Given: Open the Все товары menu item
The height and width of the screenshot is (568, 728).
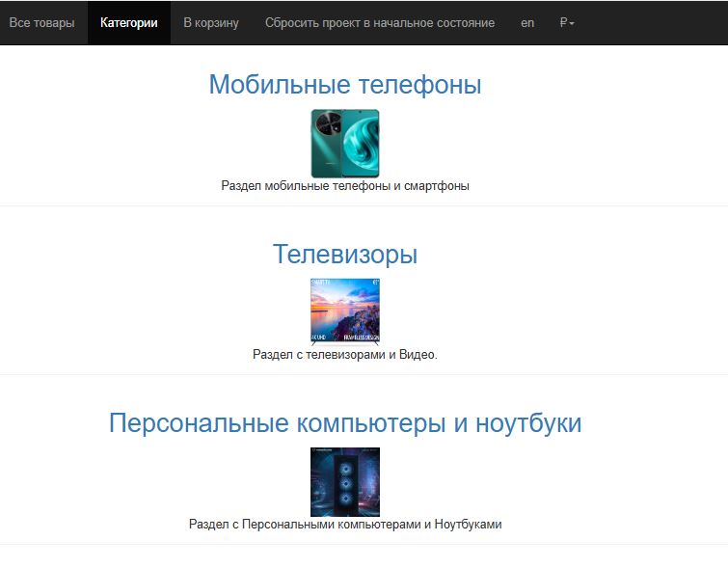Looking at the screenshot, I should [41, 23].
